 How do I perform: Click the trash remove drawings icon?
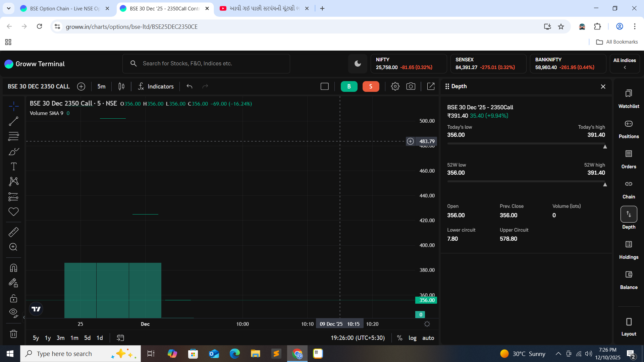point(13,334)
